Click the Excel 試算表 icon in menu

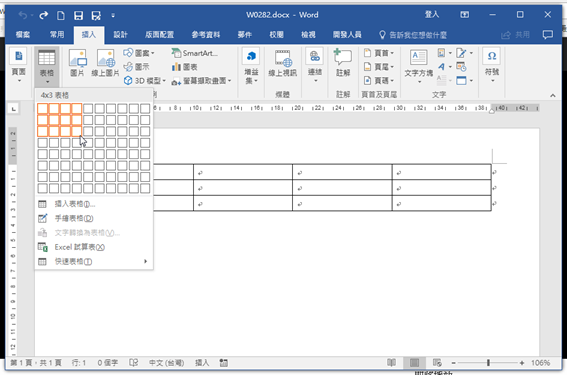pos(43,247)
